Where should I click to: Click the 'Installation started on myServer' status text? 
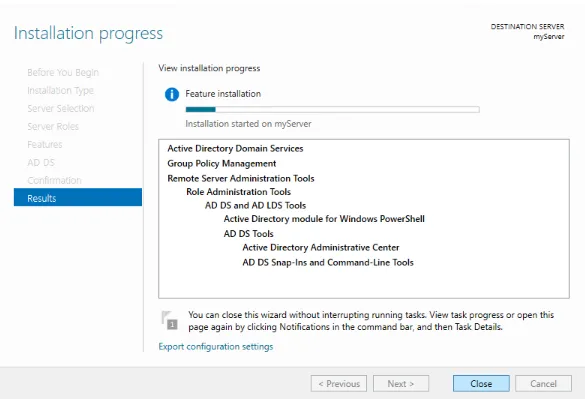[x=248, y=124]
